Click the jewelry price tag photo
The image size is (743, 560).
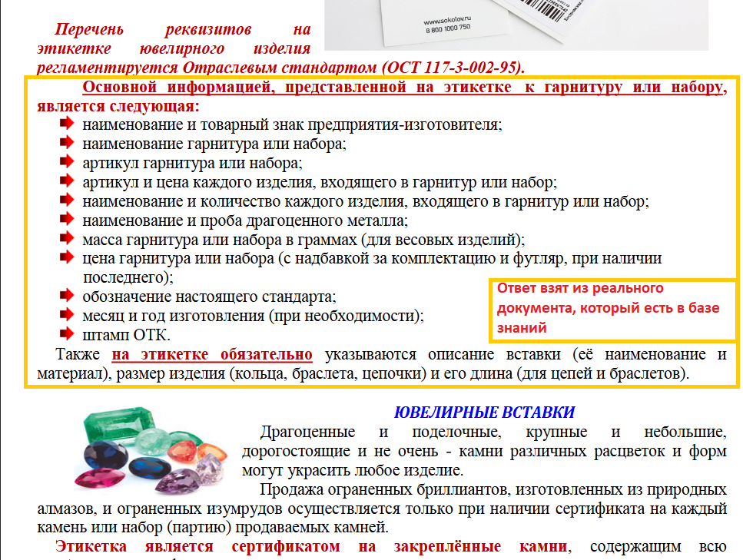click(x=530, y=25)
